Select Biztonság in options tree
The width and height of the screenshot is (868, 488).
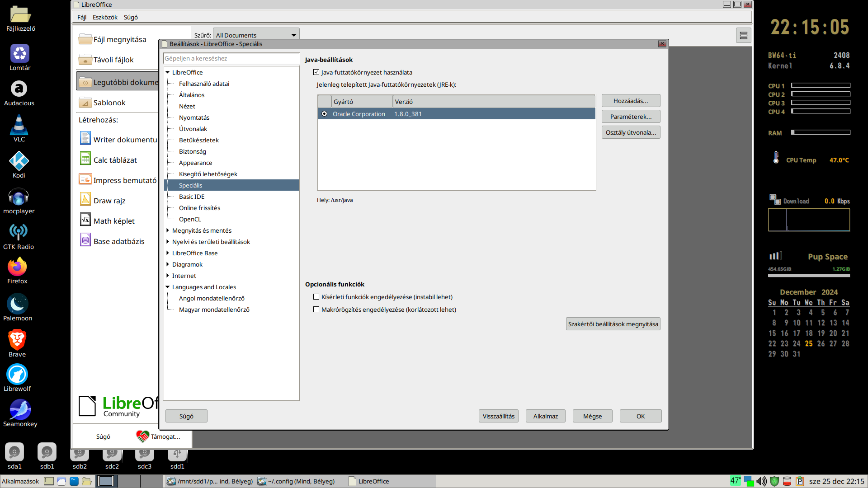(x=193, y=151)
